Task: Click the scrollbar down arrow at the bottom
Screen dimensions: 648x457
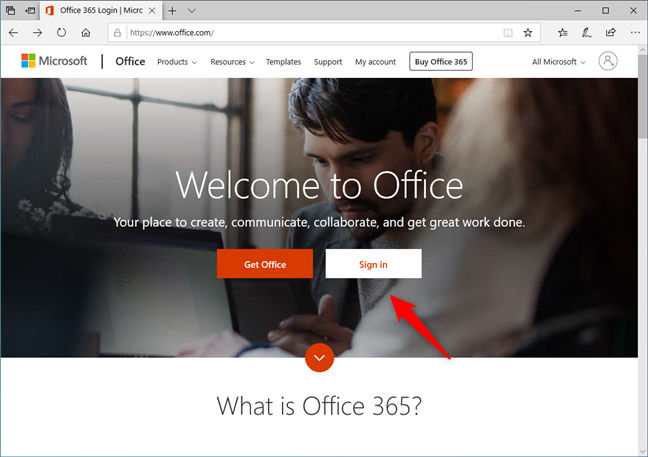Action: point(643,452)
